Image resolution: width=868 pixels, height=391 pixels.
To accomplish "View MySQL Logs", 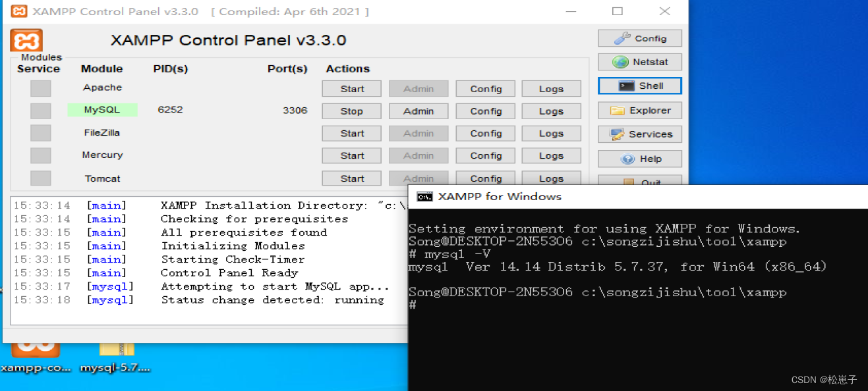I will (x=551, y=111).
